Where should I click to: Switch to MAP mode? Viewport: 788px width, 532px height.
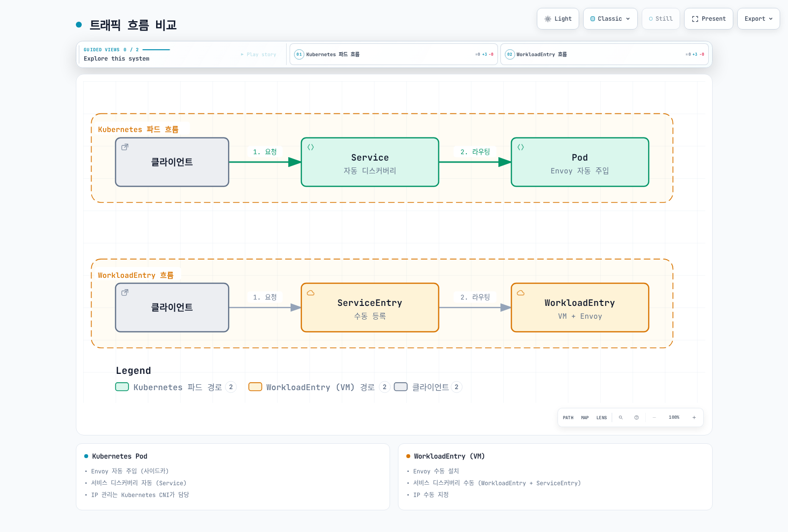pos(585,418)
